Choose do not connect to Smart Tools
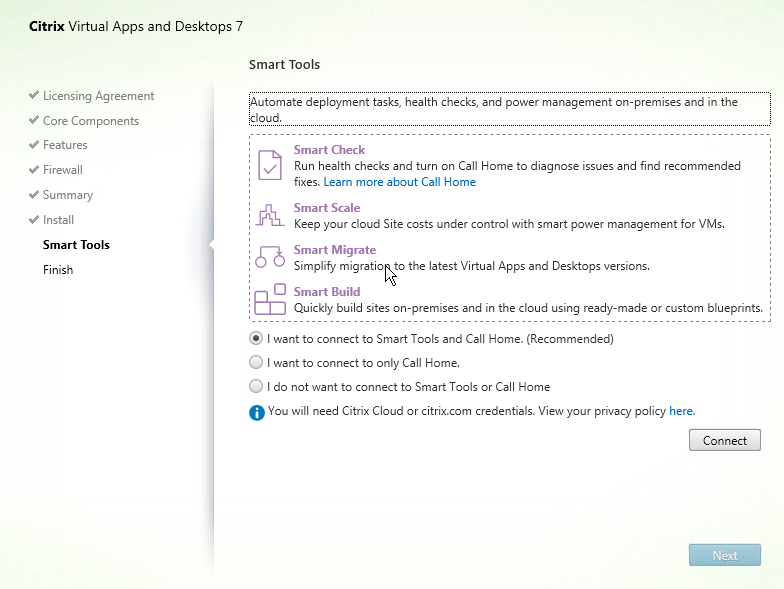This screenshot has width=784, height=589. pyautogui.click(x=257, y=387)
